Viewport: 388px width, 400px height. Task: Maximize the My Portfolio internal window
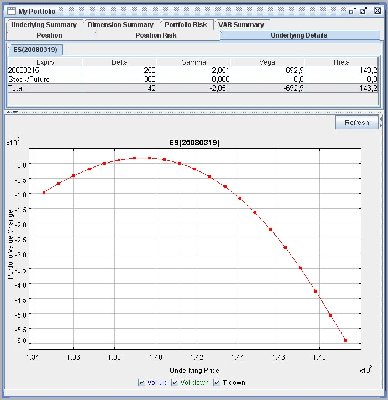(x=364, y=11)
